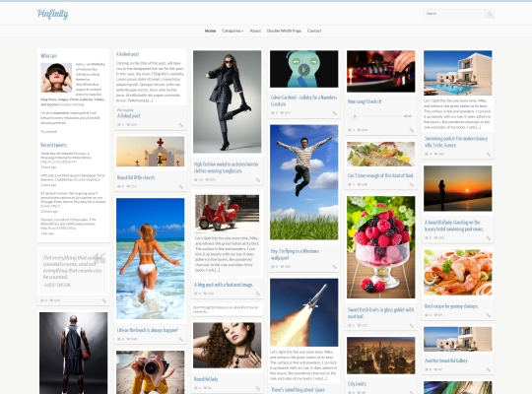This screenshot has width=532, height=394.
Task: Open the rocket launch image
Action: (x=304, y=312)
